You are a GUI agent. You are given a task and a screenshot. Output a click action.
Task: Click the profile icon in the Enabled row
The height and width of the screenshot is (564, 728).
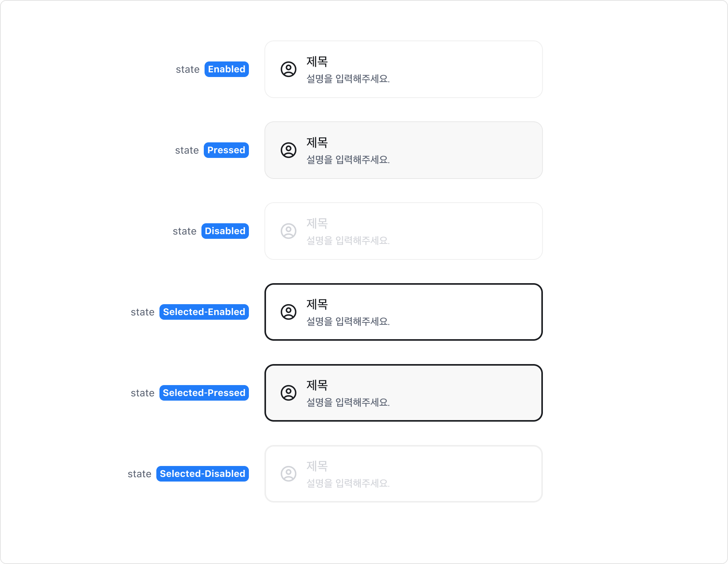coord(288,69)
